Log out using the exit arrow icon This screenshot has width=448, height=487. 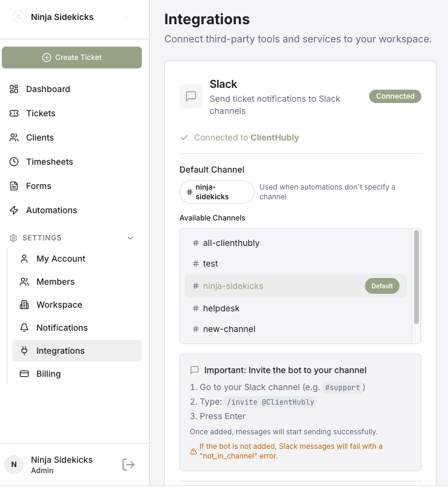[x=129, y=465]
